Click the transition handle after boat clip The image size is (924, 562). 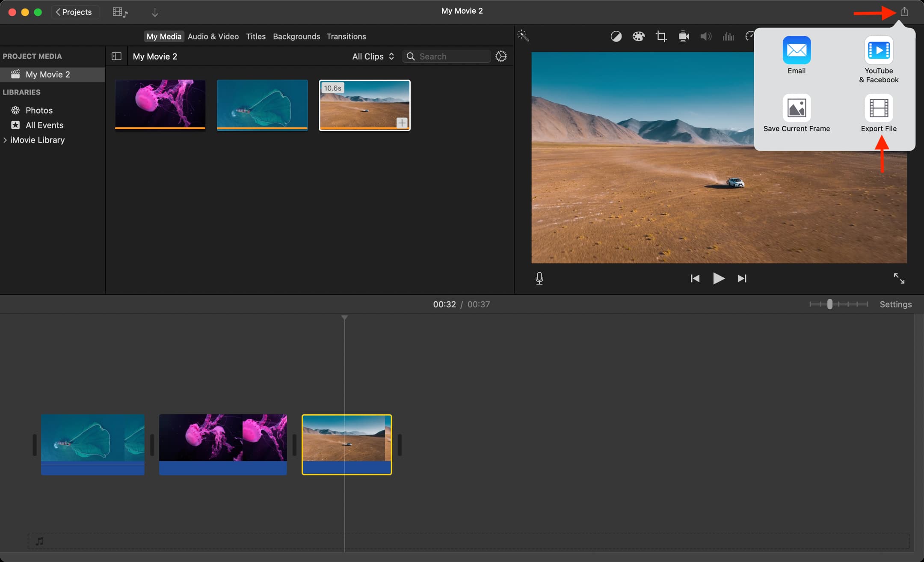152,445
